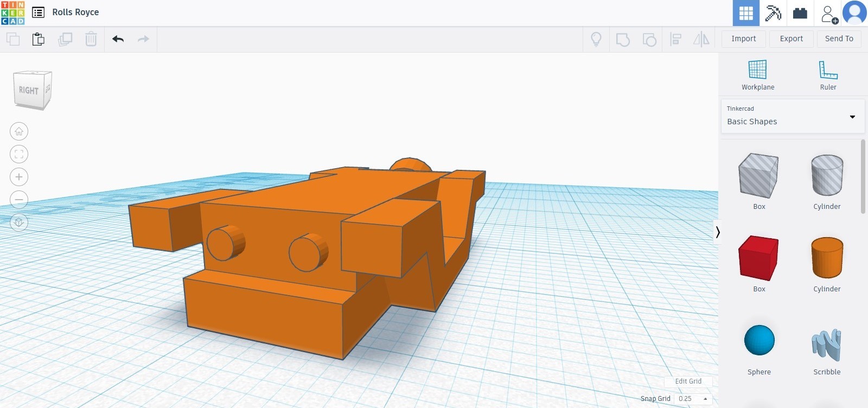Image resolution: width=868 pixels, height=408 pixels.
Task: Fit all in view icon
Action: (19, 154)
